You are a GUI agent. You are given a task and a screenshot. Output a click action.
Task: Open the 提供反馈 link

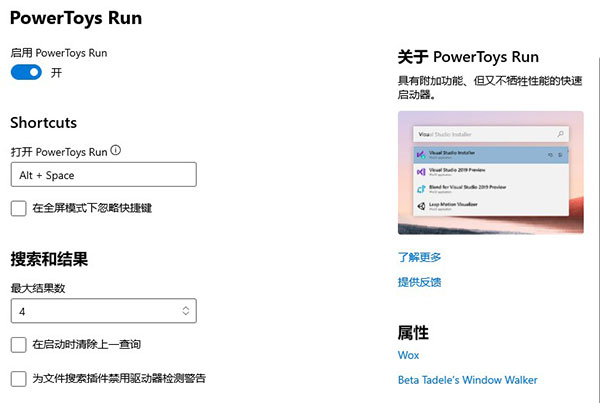point(419,282)
